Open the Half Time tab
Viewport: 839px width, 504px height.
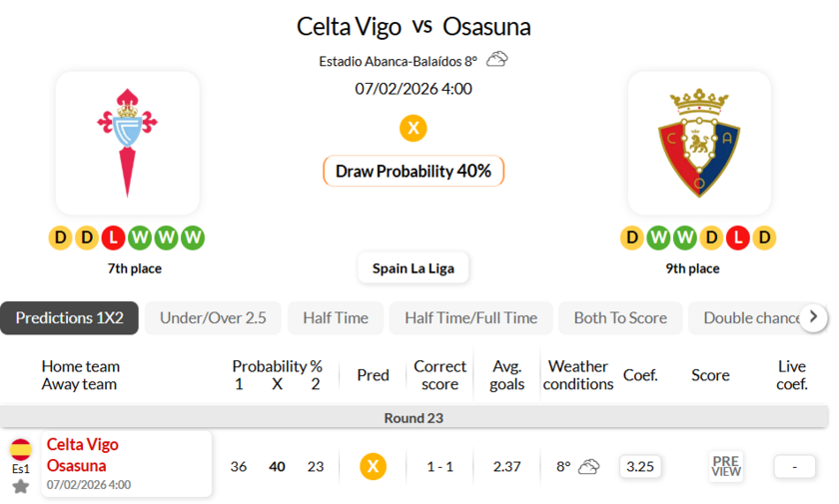[x=336, y=317]
